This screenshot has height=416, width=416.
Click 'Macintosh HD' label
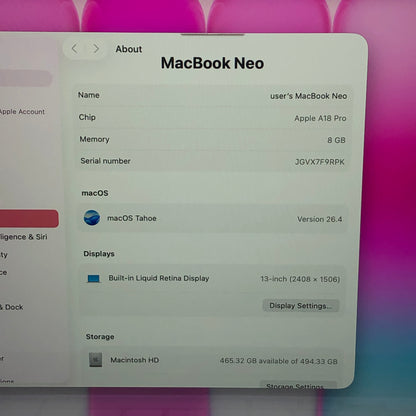click(x=135, y=360)
